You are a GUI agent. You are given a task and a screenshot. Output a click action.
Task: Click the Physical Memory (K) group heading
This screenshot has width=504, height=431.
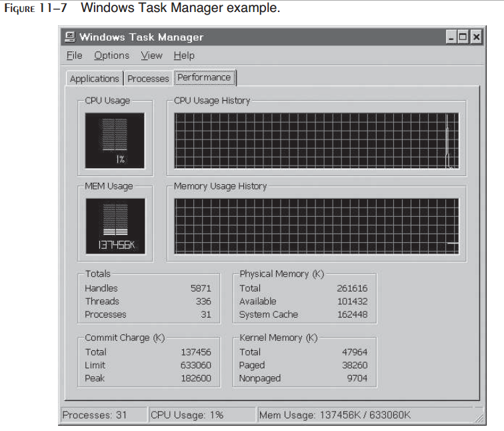click(x=282, y=274)
